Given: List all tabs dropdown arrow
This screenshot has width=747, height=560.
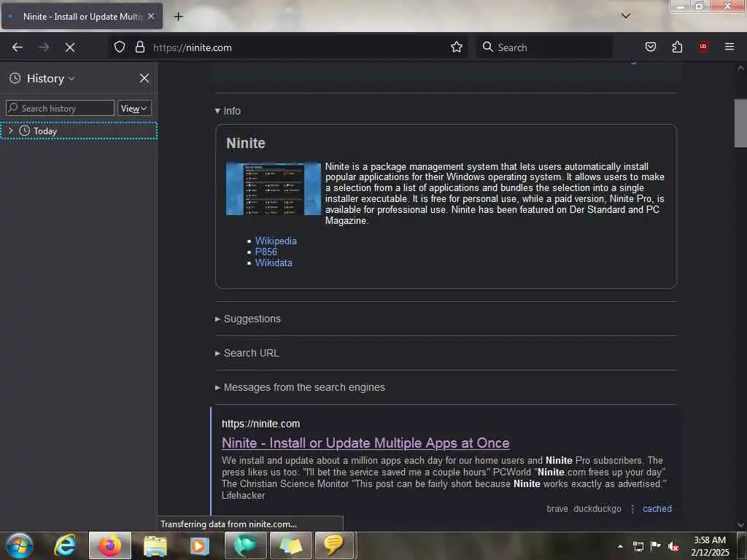Looking at the screenshot, I should [x=626, y=16].
